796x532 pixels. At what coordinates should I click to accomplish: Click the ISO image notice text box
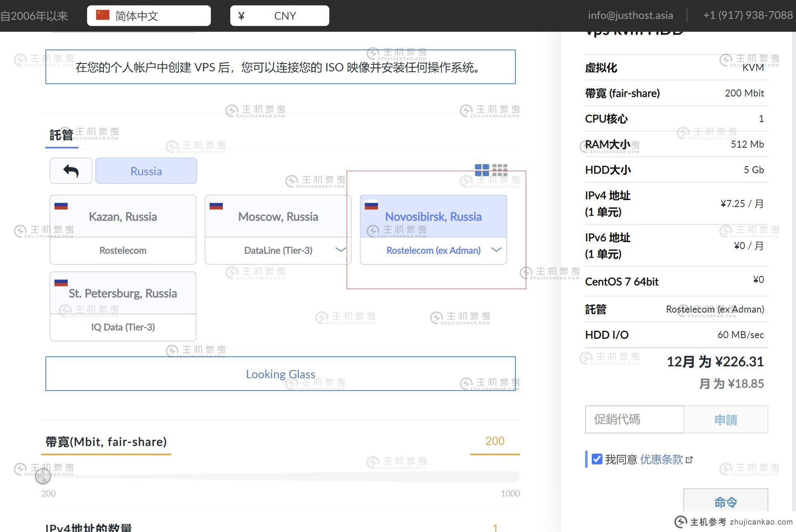tap(281, 67)
